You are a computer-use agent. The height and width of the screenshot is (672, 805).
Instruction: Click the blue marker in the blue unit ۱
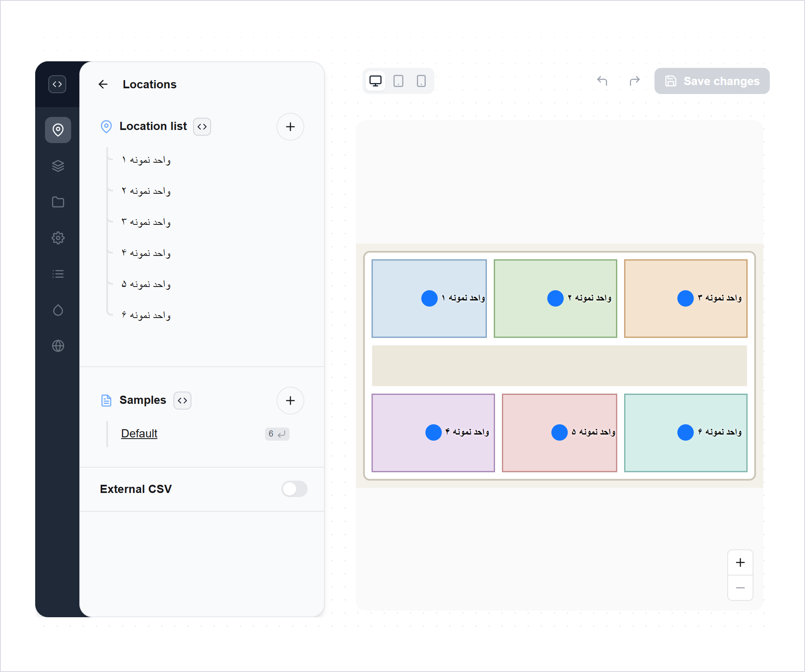[429, 298]
